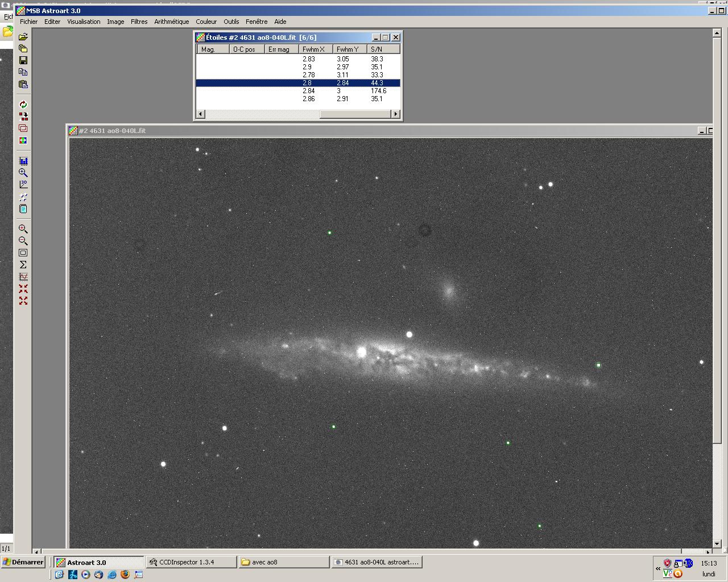The height and width of the screenshot is (582, 728).
Task: Sort by the Fwhm Y column header
Action: [x=350, y=49]
